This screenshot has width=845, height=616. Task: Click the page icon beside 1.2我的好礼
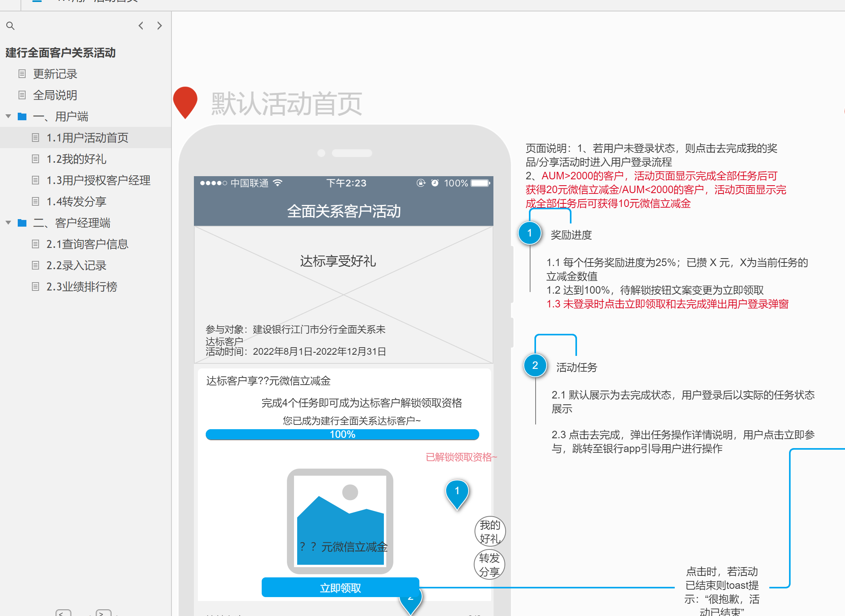tap(35, 159)
